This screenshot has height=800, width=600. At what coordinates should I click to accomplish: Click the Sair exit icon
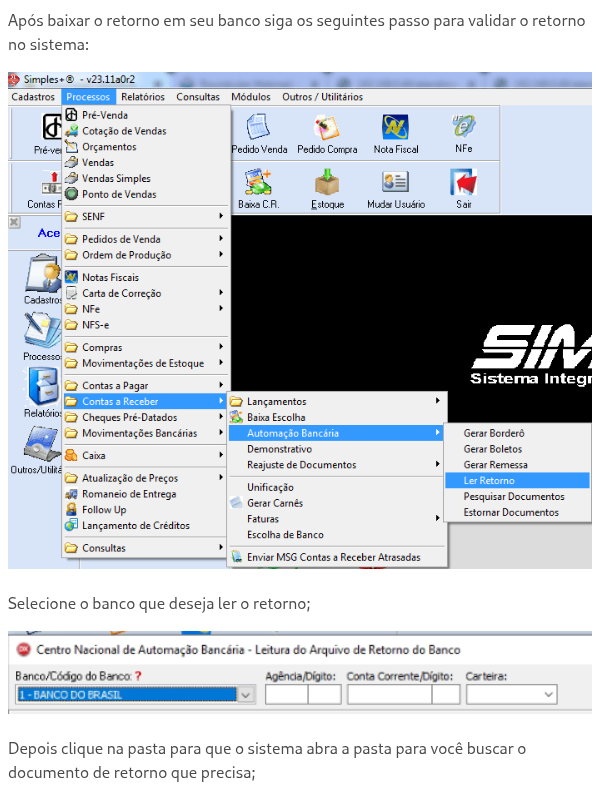pyautogui.click(x=463, y=185)
